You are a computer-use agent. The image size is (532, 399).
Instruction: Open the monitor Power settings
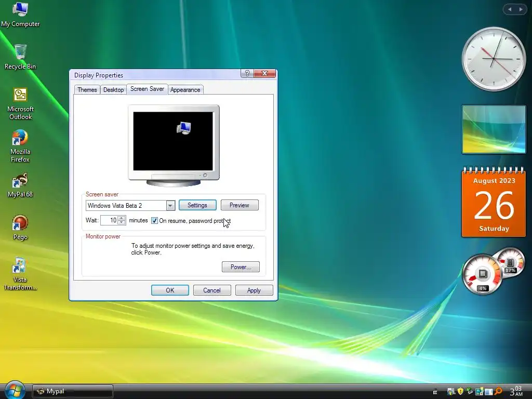coord(241,267)
